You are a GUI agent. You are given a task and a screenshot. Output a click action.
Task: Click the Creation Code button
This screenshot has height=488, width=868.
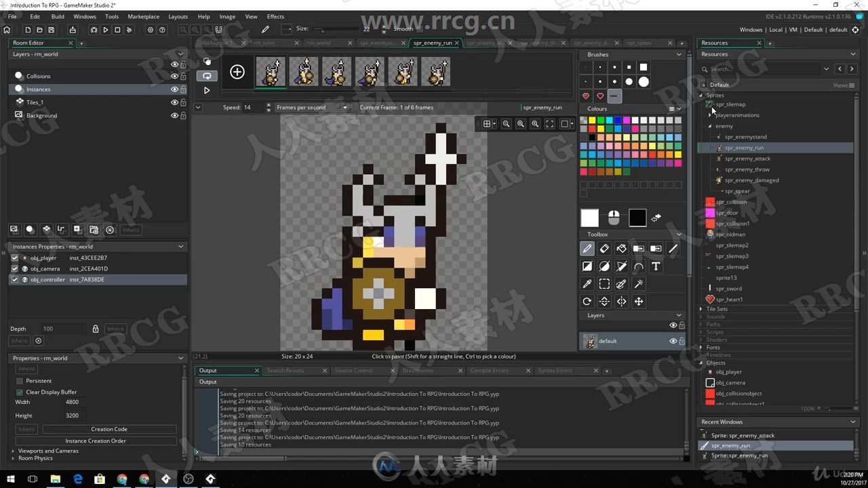[x=109, y=429]
